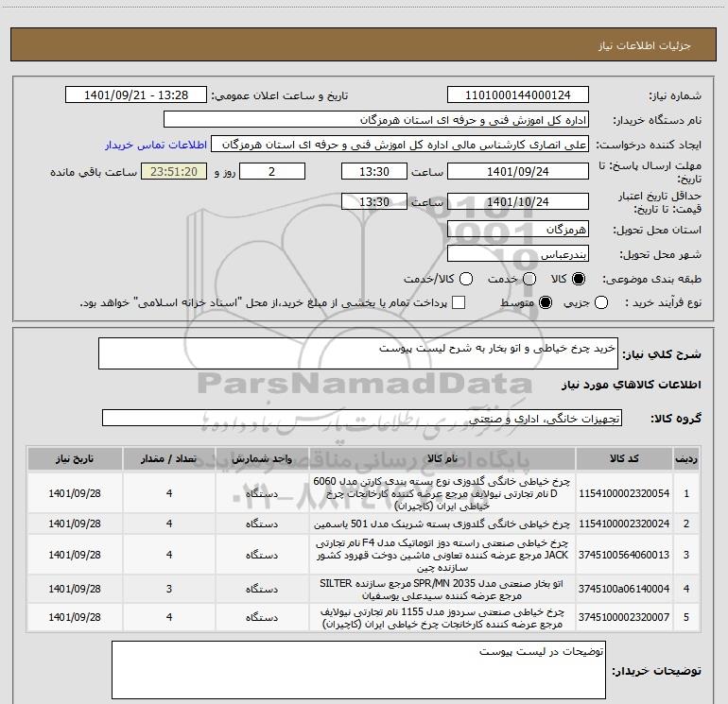
Task: Click the delivery province field هرمزگان
Action: pyautogui.click(x=518, y=229)
